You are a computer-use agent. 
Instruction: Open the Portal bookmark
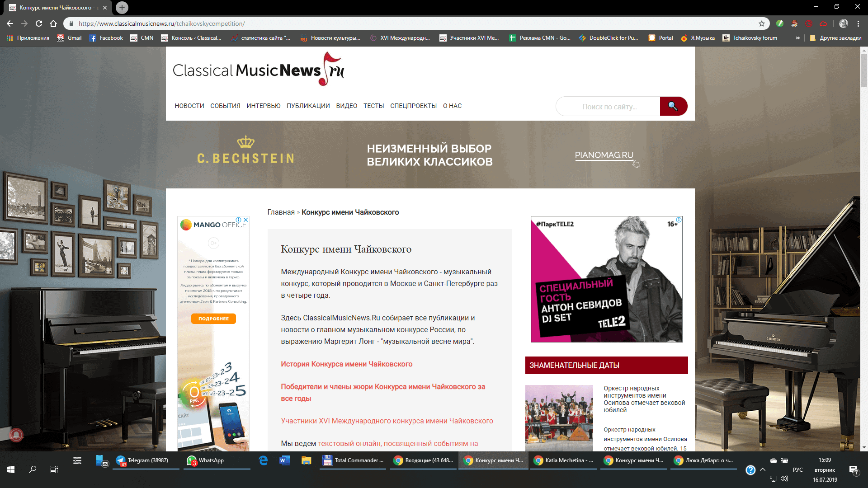pyautogui.click(x=660, y=38)
